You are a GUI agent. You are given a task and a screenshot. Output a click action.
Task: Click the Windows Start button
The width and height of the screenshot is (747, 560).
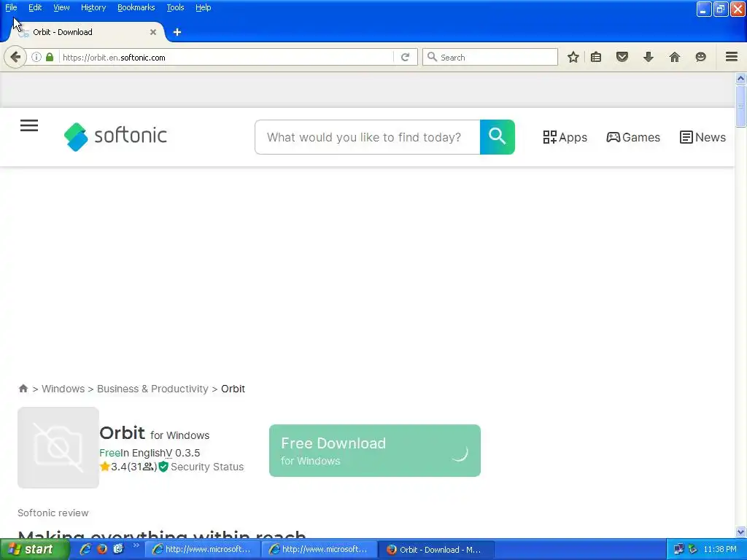coord(34,549)
